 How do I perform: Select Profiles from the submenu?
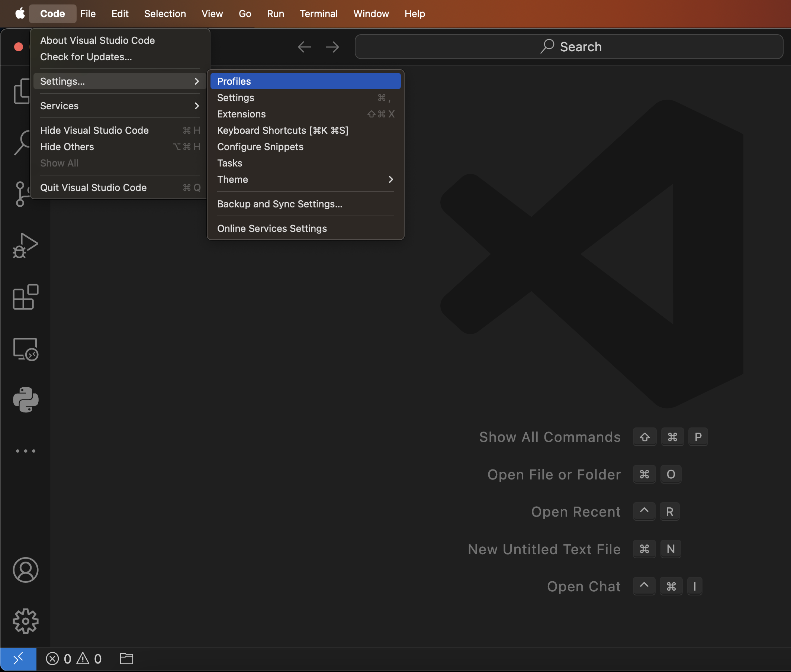click(x=234, y=81)
